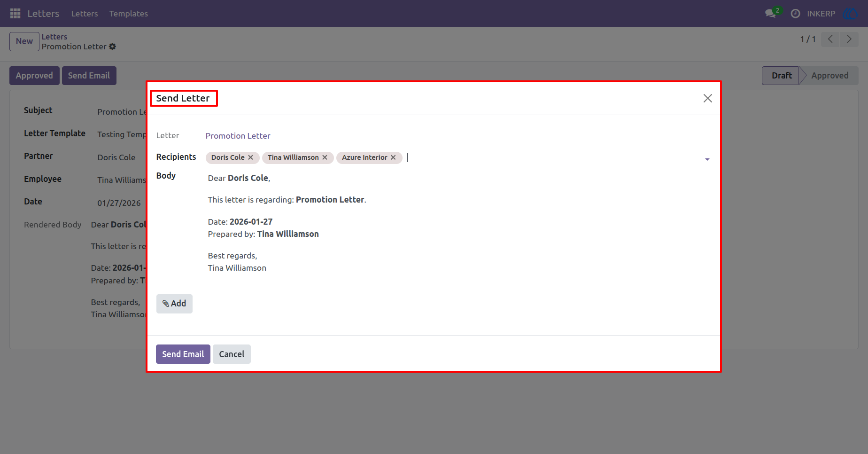Click the INKERP company name
868x454 pixels.
pyautogui.click(x=821, y=14)
